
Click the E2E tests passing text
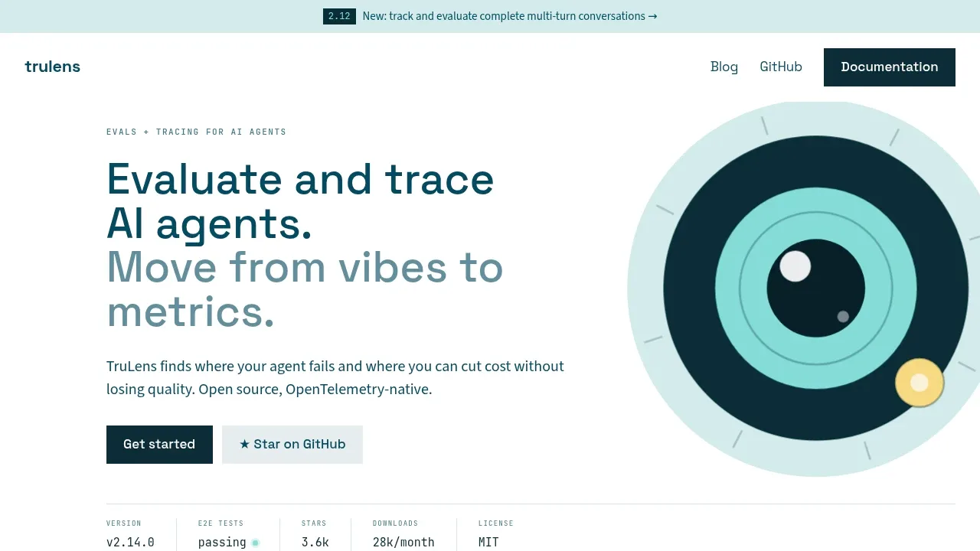(x=222, y=543)
